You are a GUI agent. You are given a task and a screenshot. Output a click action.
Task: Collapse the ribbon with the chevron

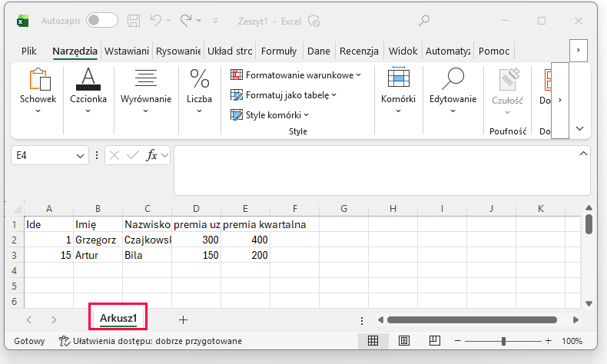point(579,129)
